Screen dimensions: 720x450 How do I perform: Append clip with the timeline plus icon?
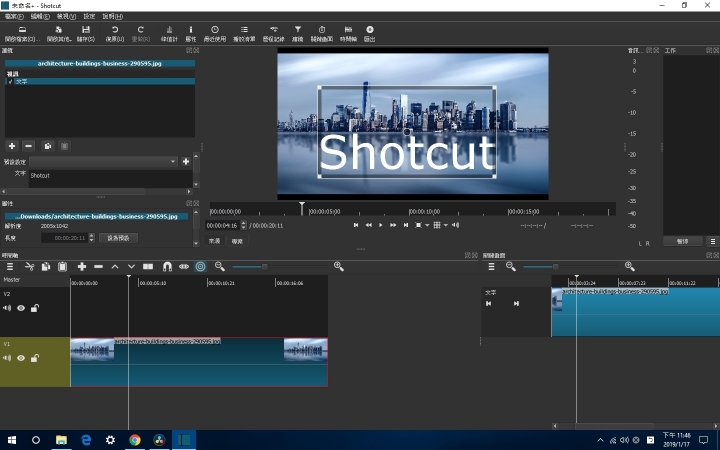tap(82, 266)
